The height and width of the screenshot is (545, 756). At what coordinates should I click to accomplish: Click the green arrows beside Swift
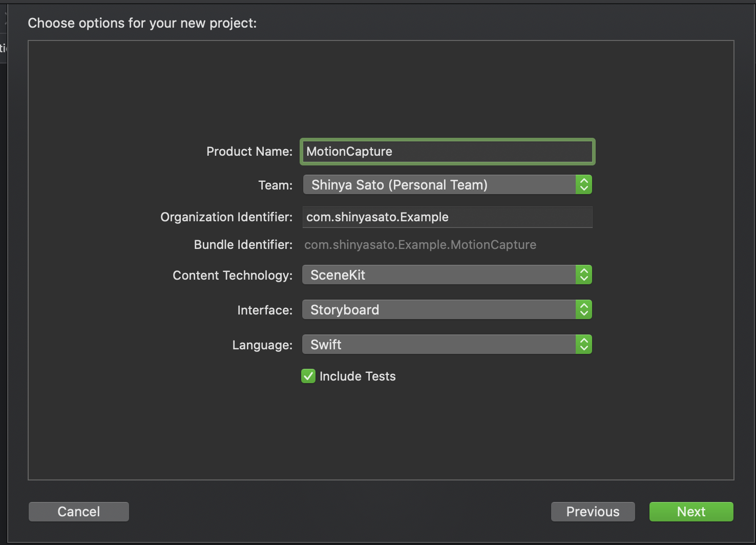click(583, 345)
